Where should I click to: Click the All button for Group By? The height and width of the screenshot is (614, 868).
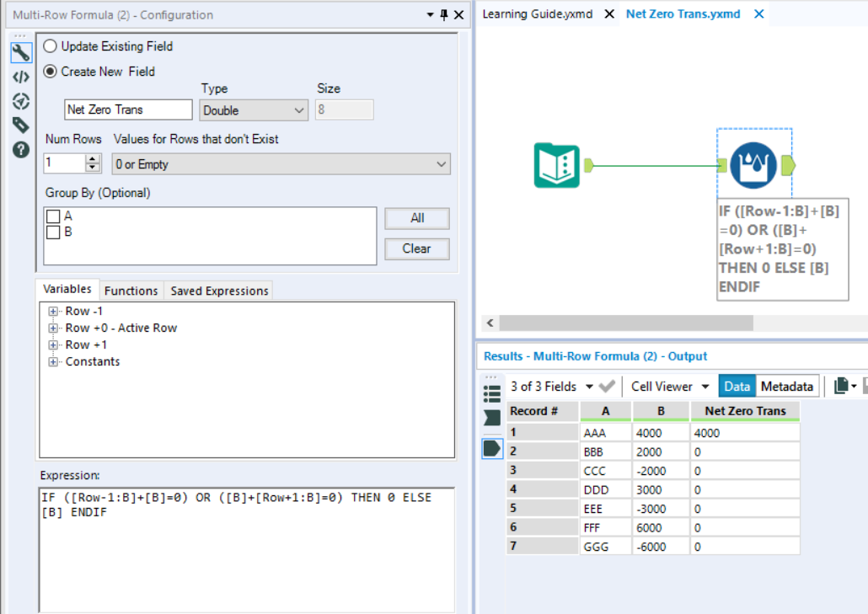point(416,218)
